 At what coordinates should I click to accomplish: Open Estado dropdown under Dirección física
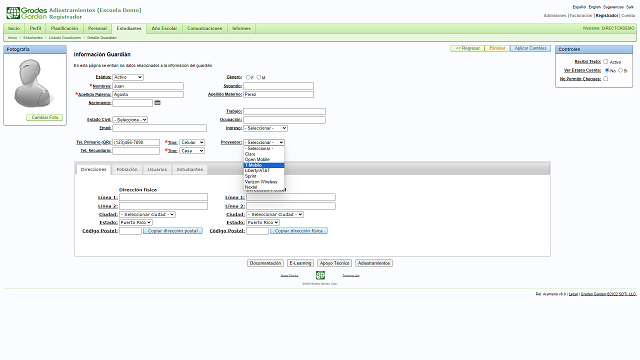136,222
